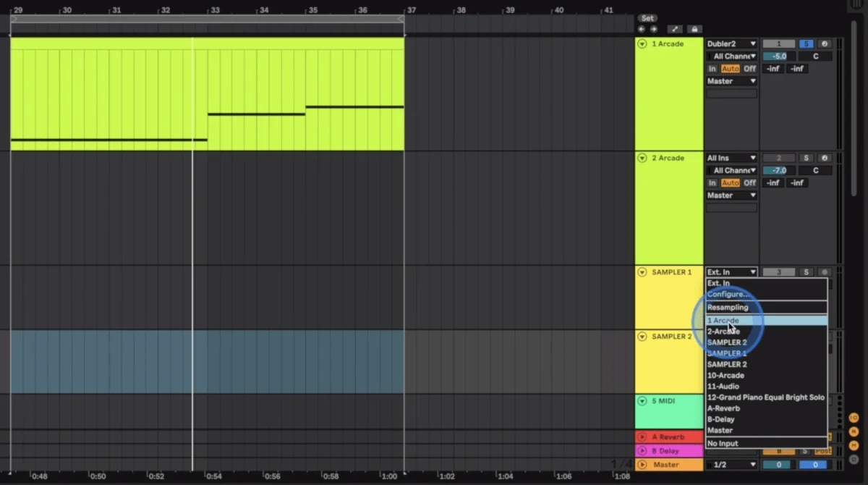This screenshot has width=868, height=485.
Task: Arm the 1 Arcade track for recording
Action: point(825,44)
